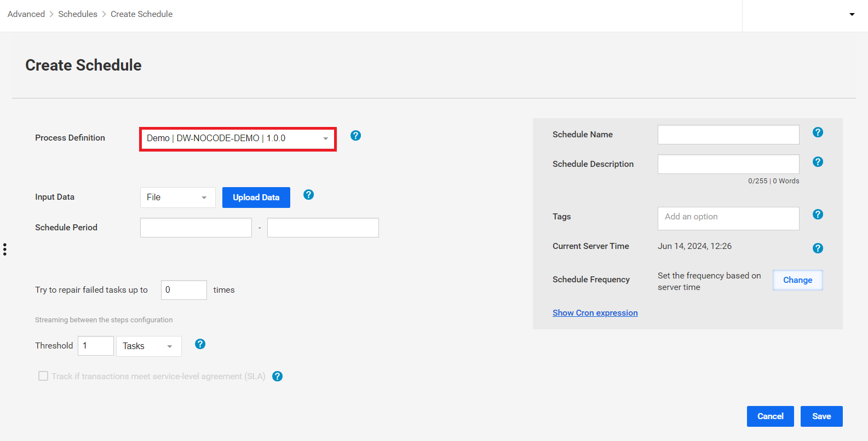This screenshot has width=868, height=441.
Task: Open help icon for Tags field
Action: click(x=818, y=214)
